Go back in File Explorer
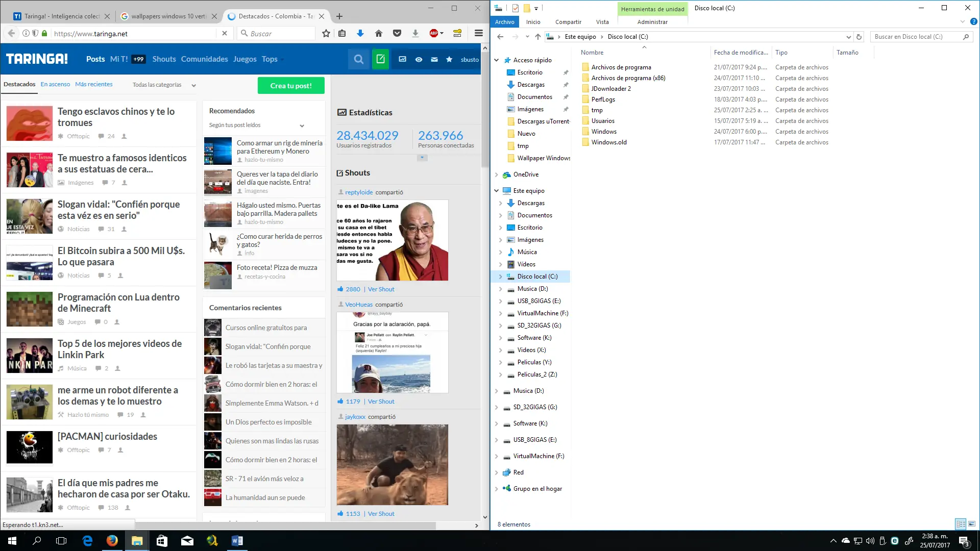The image size is (980, 551). [x=500, y=37]
